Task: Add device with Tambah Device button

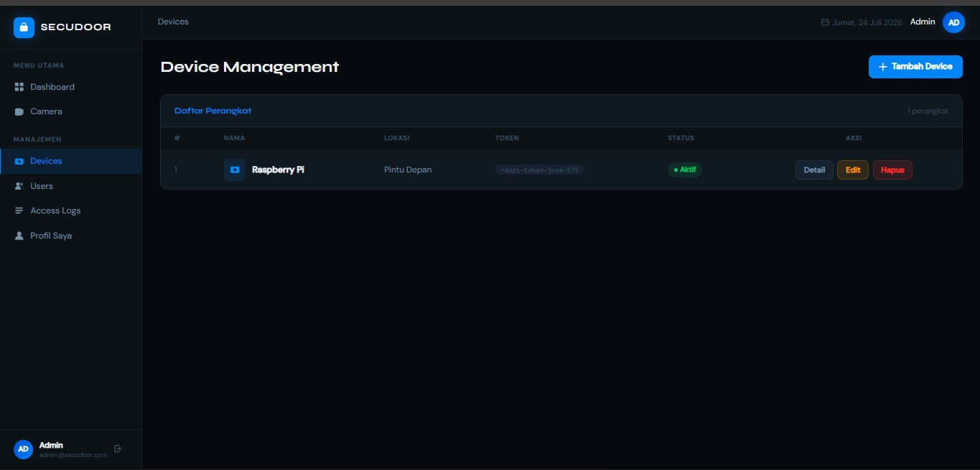Action: [x=915, y=66]
